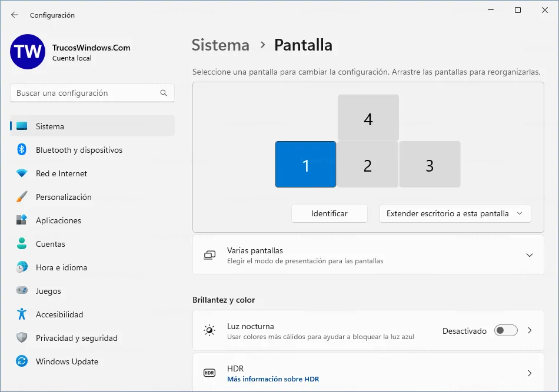Expand the Varias pantallas section
This screenshot has height=392, width=559.
click(368, 255)
